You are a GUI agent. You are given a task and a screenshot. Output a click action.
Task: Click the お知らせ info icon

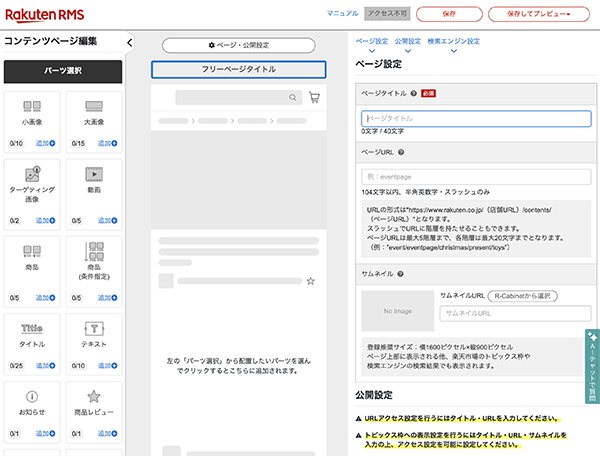(32, 397)
